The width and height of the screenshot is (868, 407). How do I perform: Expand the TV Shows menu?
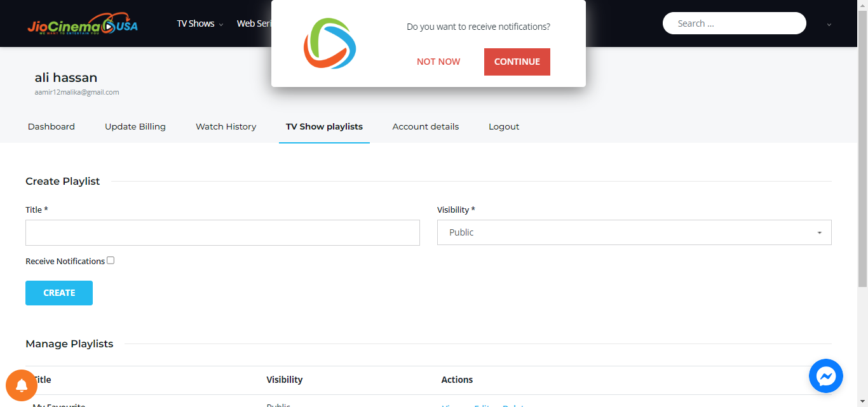point(200,23)
